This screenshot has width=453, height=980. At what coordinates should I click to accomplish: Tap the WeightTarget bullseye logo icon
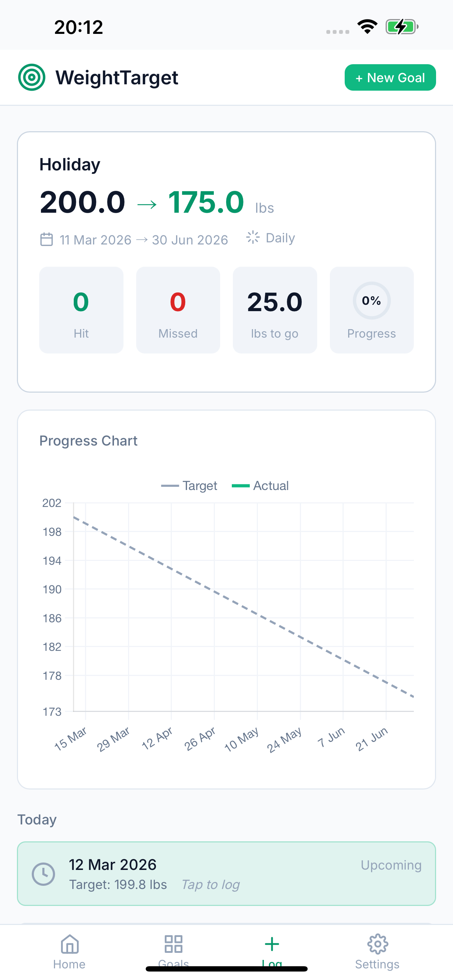coord(32,77)
